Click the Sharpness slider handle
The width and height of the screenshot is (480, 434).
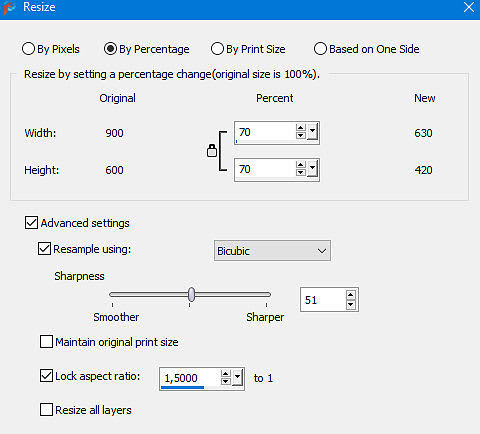point(191,294)
